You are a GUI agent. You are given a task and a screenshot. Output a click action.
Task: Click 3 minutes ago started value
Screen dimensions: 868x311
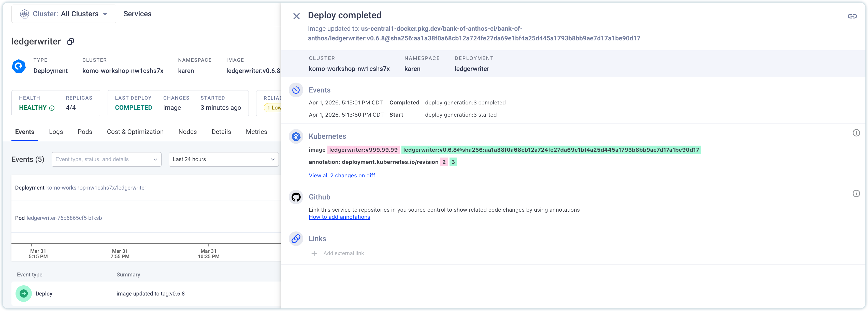(x=221, y=108)
